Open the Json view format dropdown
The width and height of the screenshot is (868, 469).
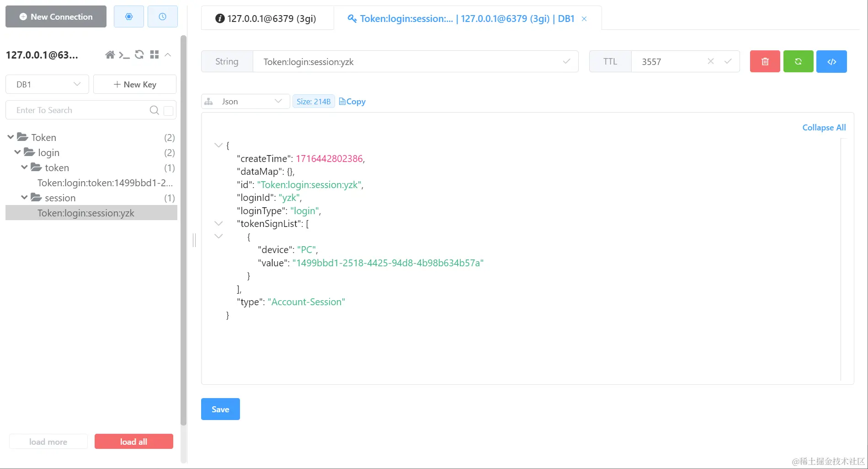(245, 101)
